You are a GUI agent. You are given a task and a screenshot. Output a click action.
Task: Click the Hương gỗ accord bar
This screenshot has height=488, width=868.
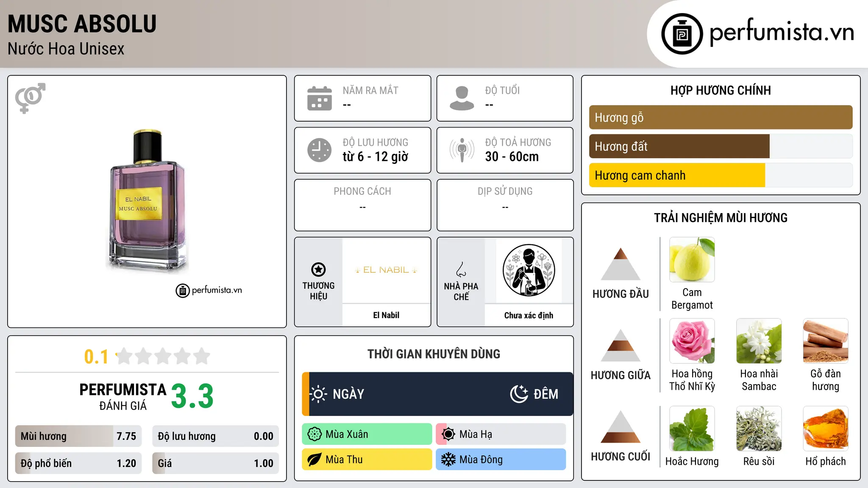[721, 117]
